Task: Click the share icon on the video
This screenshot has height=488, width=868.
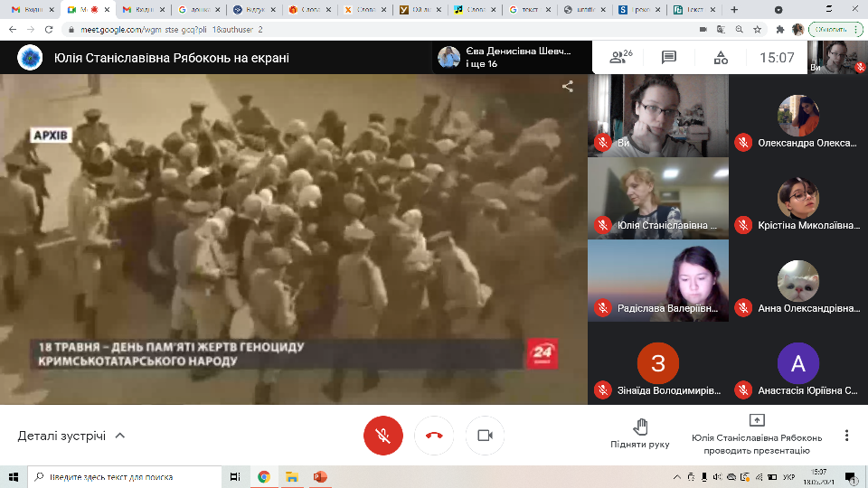Action: [x=568, y=87]
